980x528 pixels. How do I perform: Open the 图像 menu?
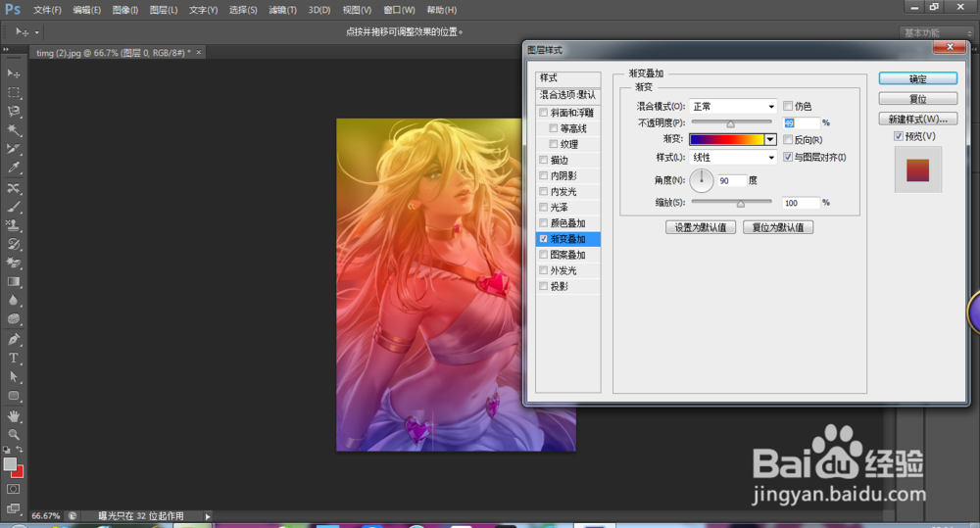(x=125, y=10)
